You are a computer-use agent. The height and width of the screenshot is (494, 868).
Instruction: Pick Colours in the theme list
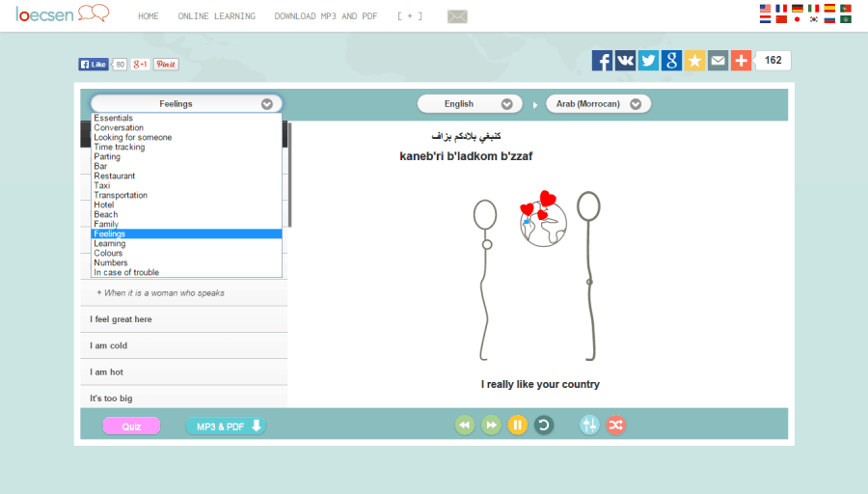(186, 253)
